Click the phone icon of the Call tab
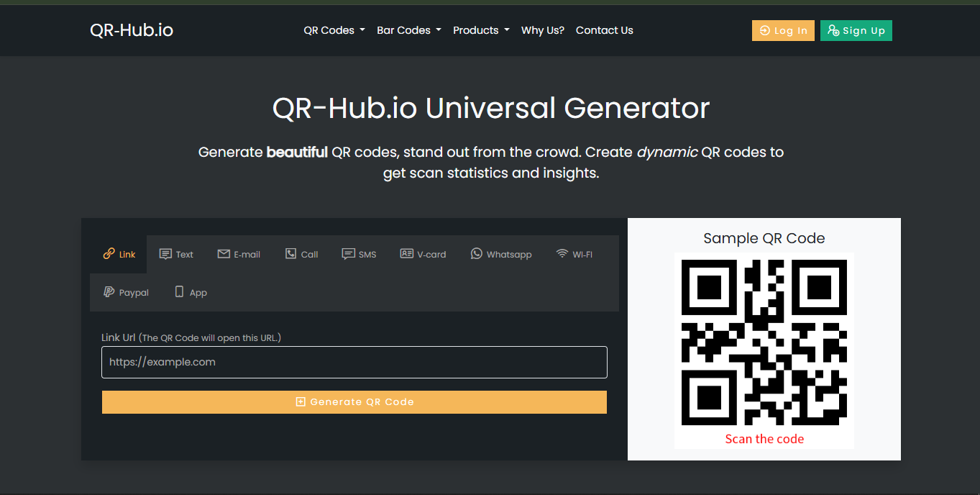Viewport: 980px width, 495px height. [x=290, y=254]
